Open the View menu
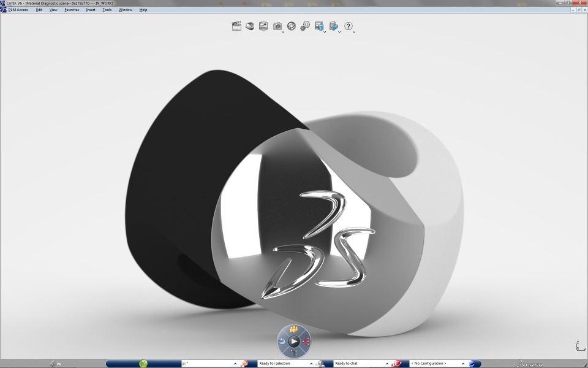 [x=53, y=10]
